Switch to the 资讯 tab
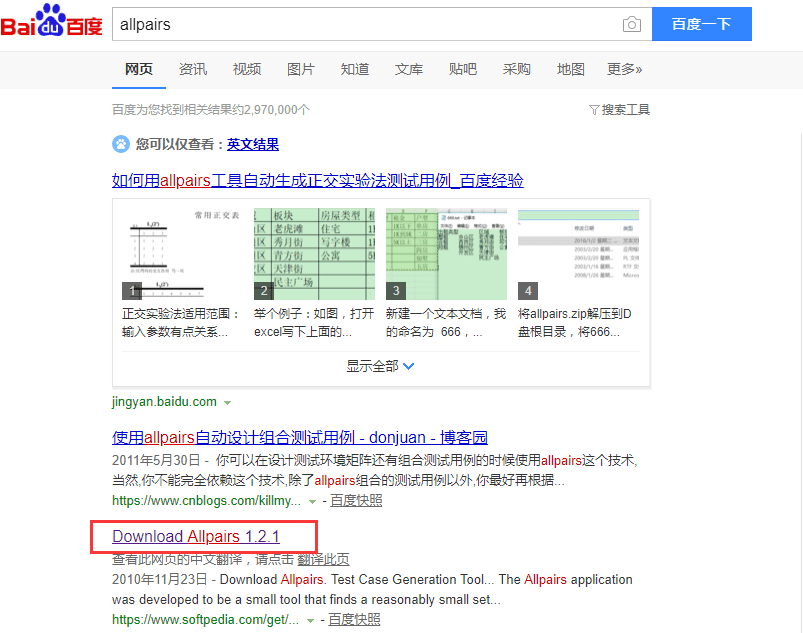This screenshot has height=633, width=803. tap(193, 69)
